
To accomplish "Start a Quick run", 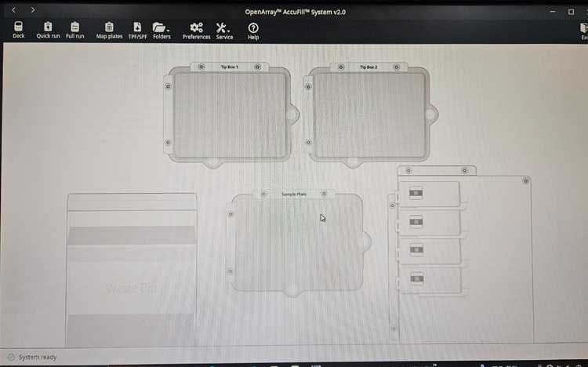I will coord(48,30).
